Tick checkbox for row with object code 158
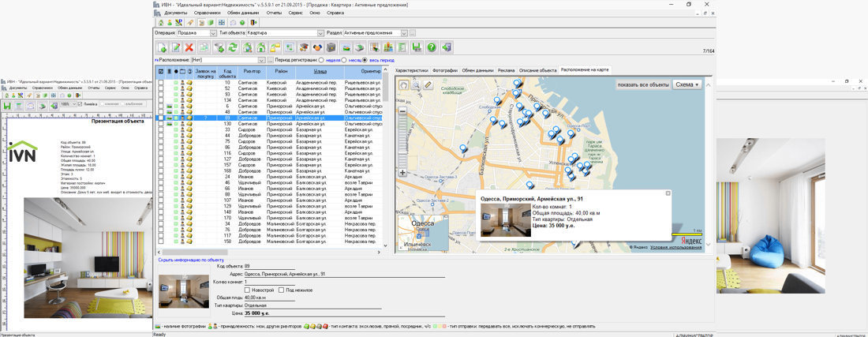 pos(161,242)
